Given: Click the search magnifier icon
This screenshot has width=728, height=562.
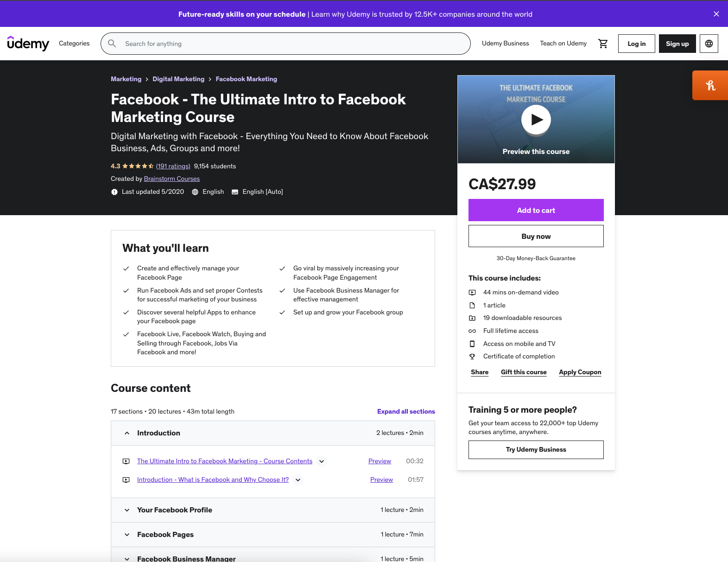Looking at the screenshot, I should coord(112,44).
